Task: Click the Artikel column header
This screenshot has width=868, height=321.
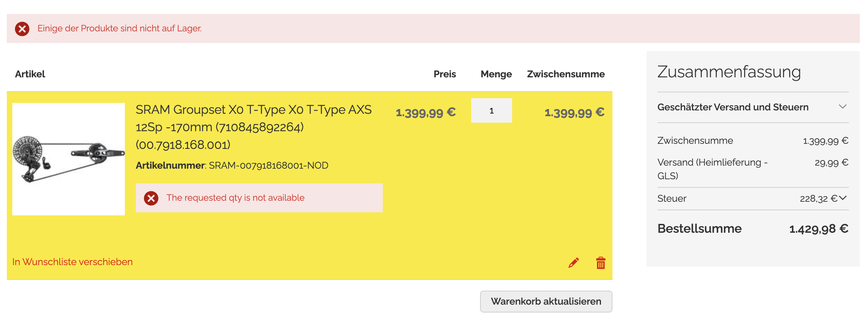Action: [30, 74]
